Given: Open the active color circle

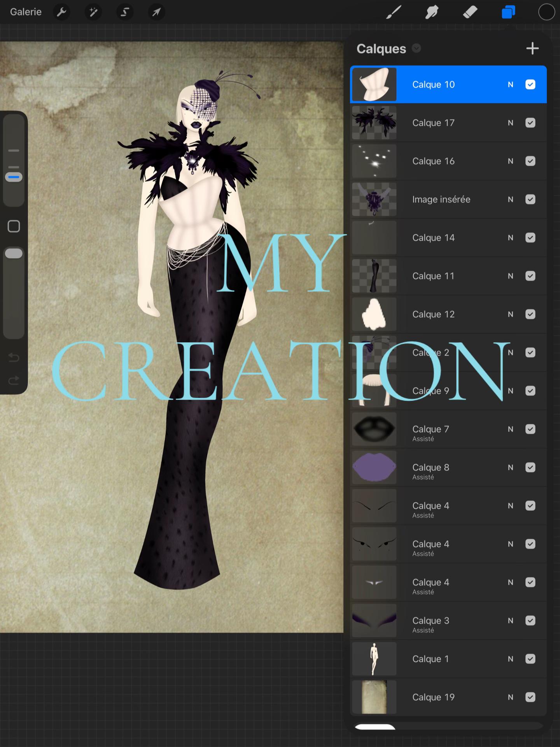Looking at the screenshot, I should 546,12.
